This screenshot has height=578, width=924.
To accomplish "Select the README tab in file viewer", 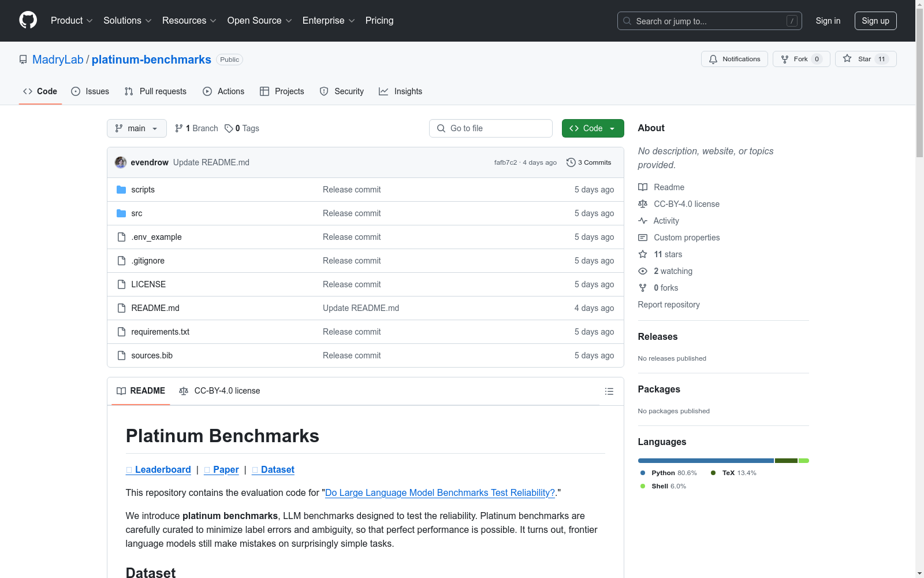I will pos(141,391).
